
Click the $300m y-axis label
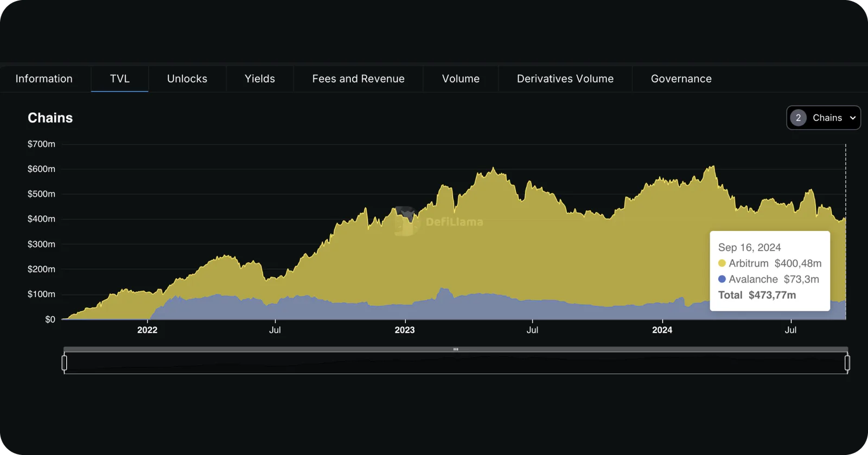click(41, 244)
